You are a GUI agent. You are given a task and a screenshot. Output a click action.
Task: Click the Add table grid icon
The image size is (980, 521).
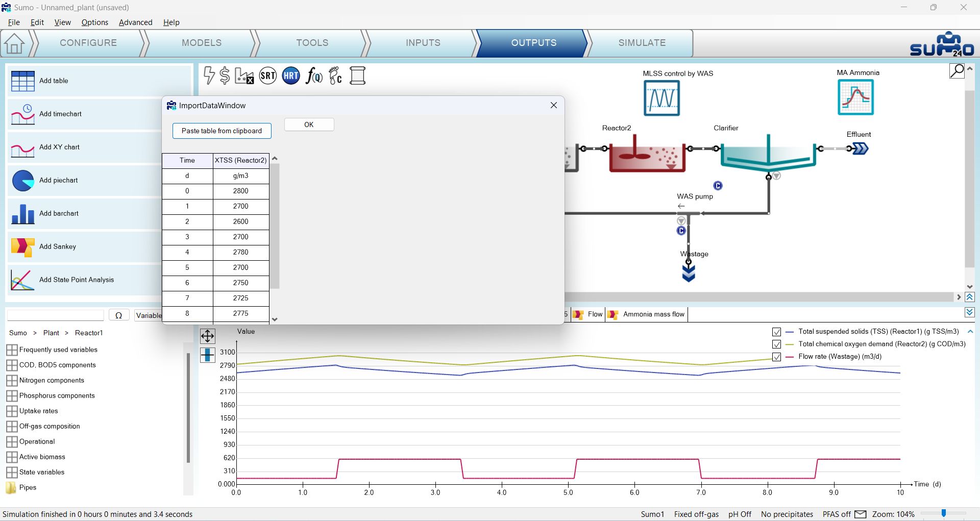(x=23, y=81)
